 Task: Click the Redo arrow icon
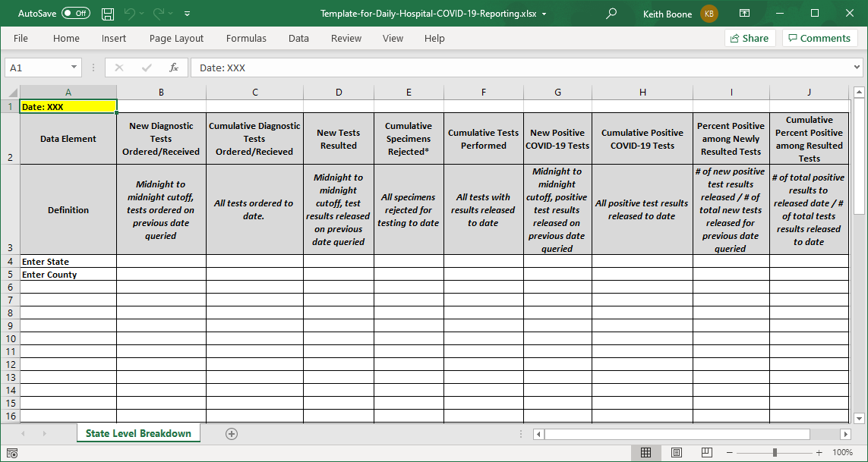click(158, 14)
